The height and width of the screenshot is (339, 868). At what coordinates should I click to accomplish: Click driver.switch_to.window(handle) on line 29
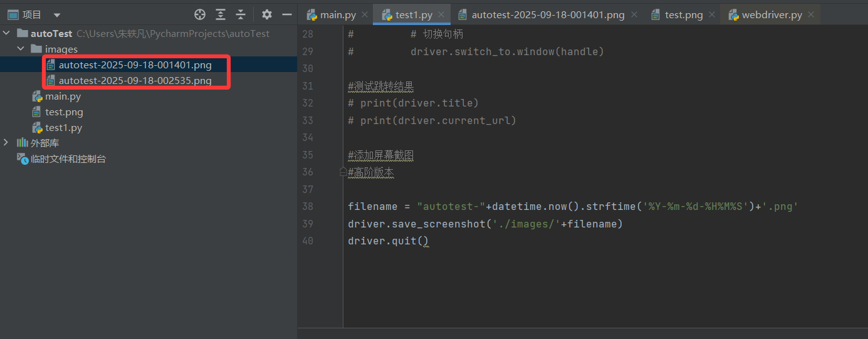coord(507,51)
